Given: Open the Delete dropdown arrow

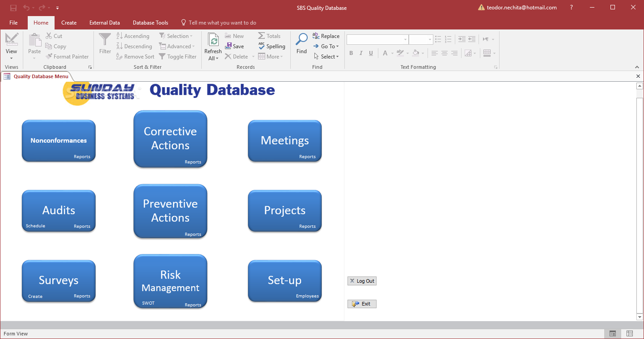Looking at the screenshot, I should [x=253, y=57].
